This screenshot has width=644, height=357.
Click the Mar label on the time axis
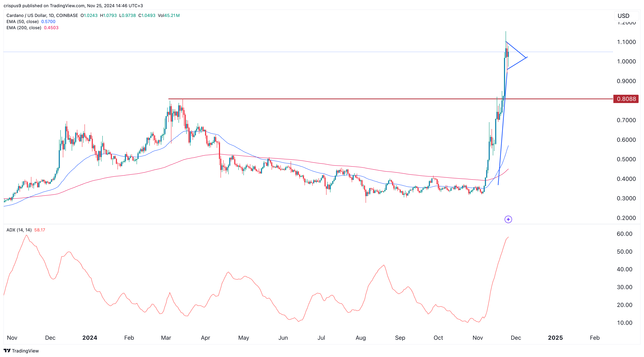166,338
